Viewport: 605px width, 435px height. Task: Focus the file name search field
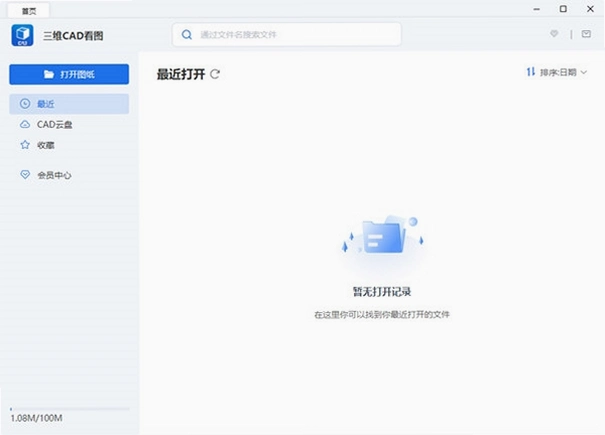coord(287,34)
